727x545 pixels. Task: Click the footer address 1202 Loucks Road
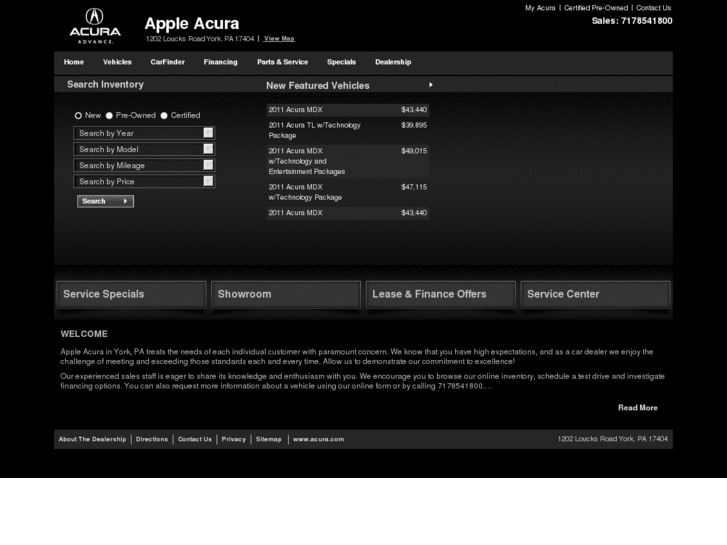612,439
